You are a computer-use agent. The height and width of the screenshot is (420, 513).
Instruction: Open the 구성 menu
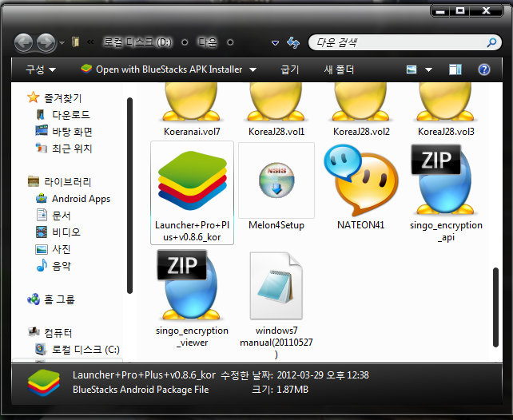tap(41, 69)
